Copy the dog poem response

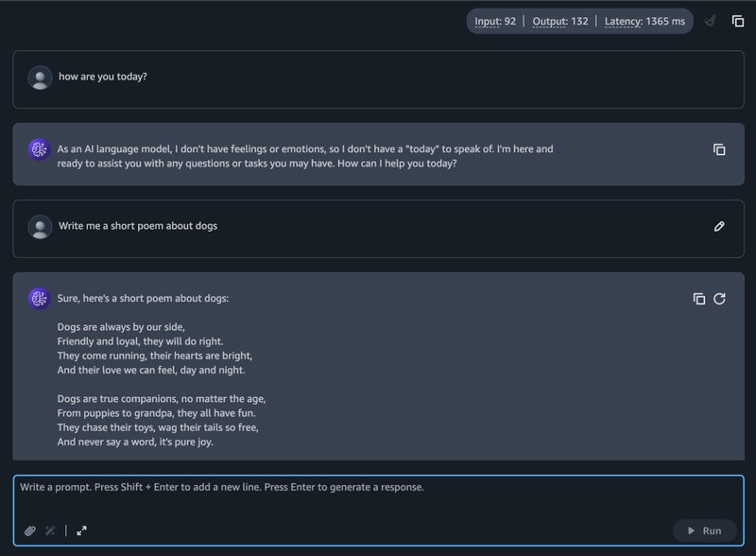point(699,299)
